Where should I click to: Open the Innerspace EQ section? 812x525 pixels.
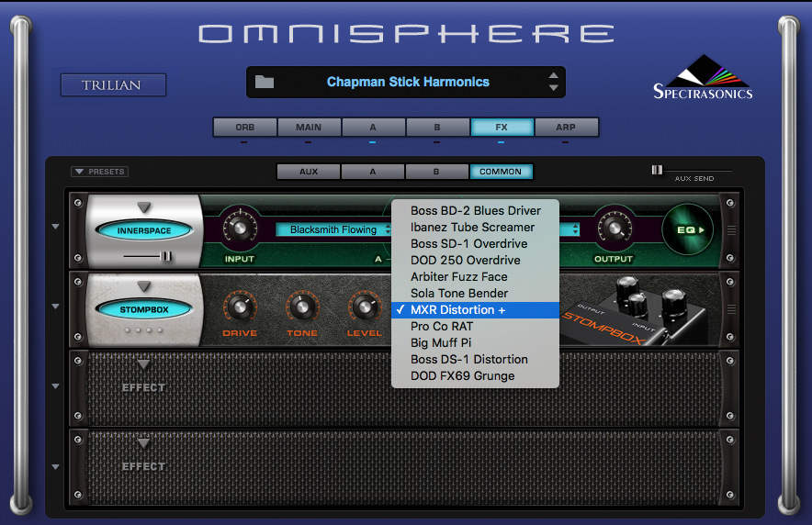pyautogui.click(x=689, y=230)
